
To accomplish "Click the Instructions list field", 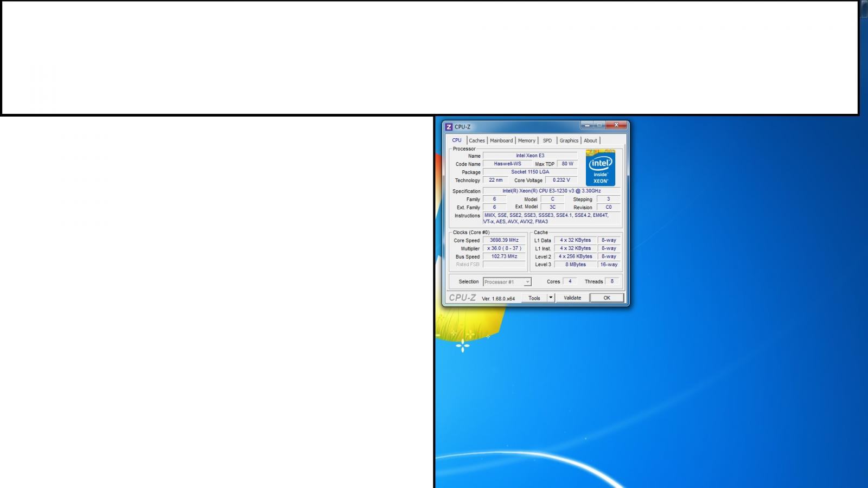I will coord(551,219).
